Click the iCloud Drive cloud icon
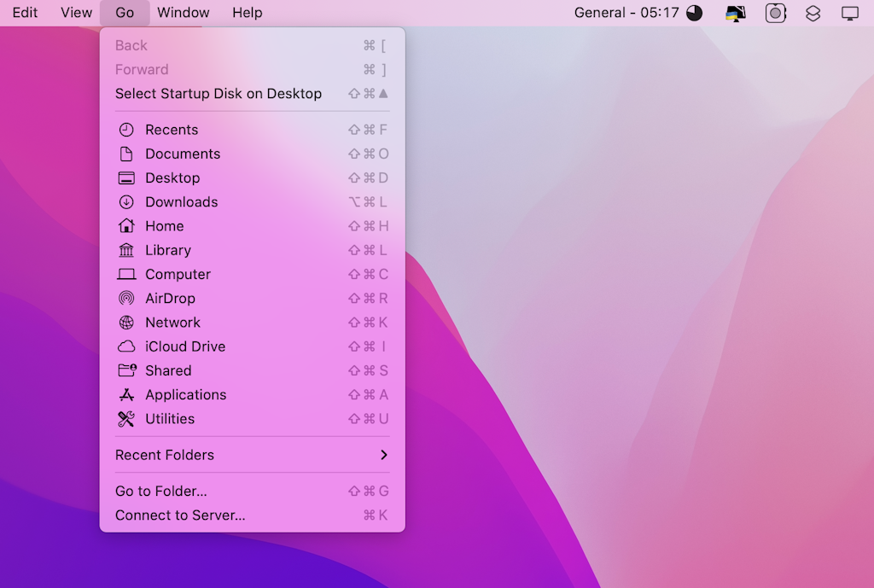 (x=126, y=346)
